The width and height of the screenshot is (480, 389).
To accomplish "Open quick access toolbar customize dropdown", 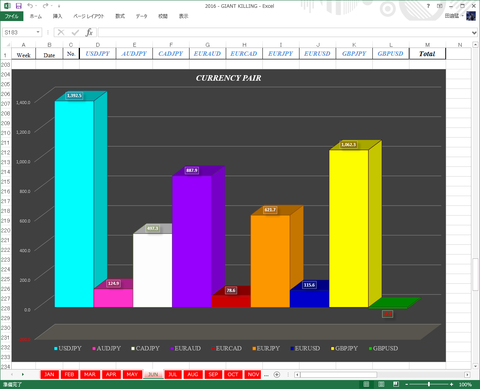I will (x=59, y=6).
